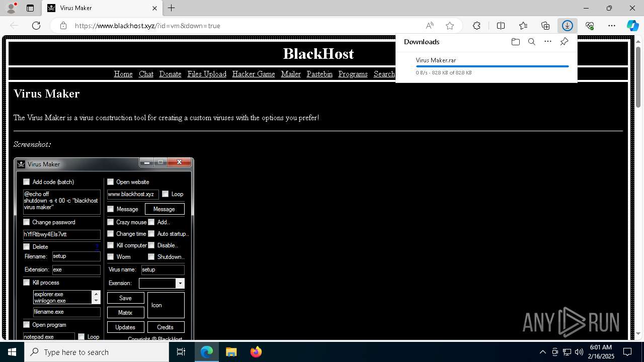Click the Type here to search box
Image resolution: width=644 pixels, height=362 pixels.
pos(97,352)
